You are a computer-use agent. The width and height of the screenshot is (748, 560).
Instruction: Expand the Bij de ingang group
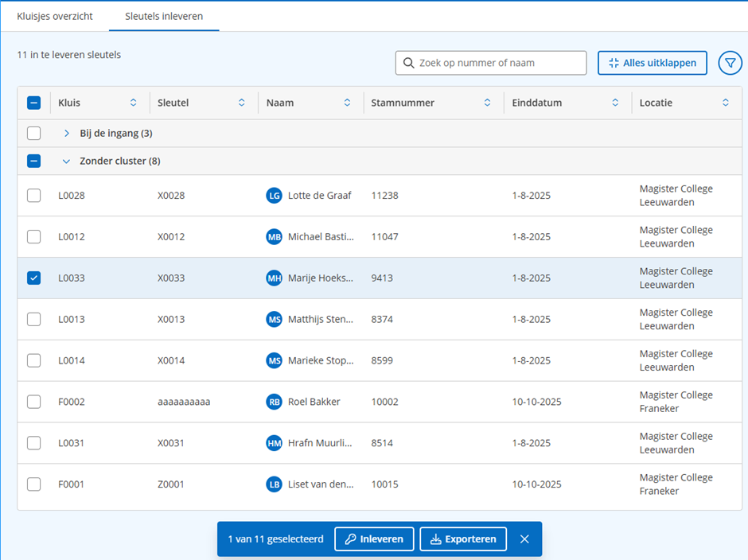pos(67,133)
